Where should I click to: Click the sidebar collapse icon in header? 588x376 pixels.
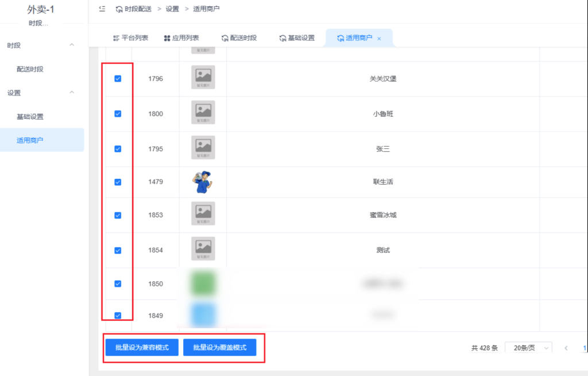[102, 9]
